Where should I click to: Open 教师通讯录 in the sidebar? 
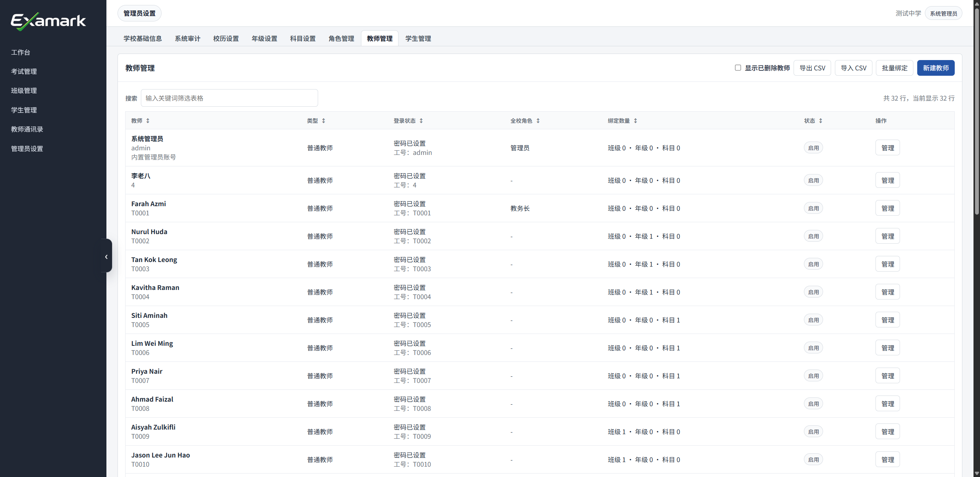point(27,129)
